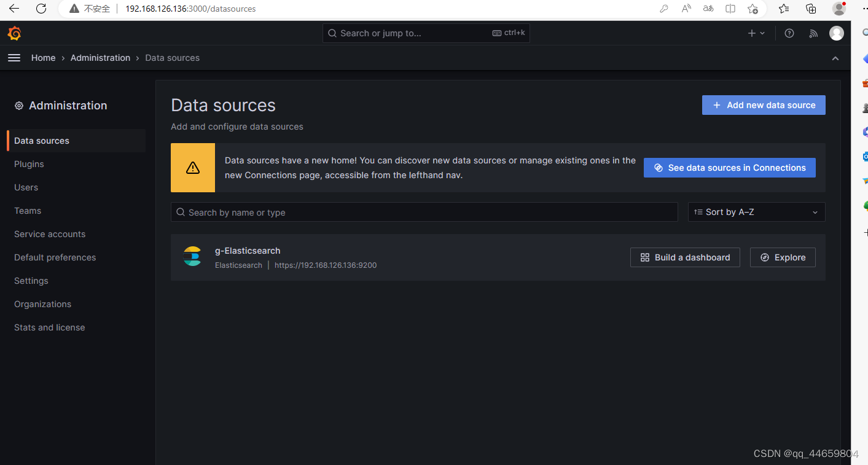
Task: Open the Plugins menu item
Action: point(29,164)
